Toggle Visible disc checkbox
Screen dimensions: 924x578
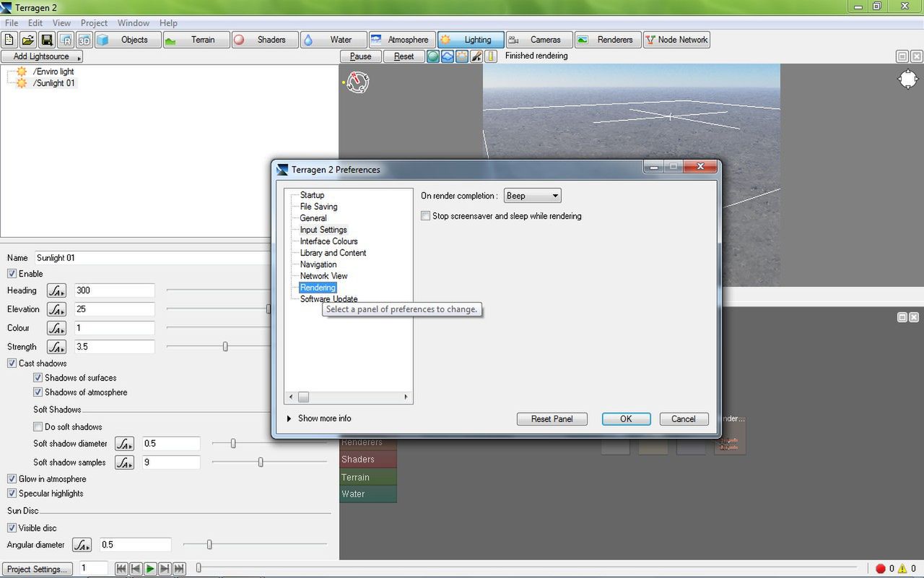[x=12, y=528]
